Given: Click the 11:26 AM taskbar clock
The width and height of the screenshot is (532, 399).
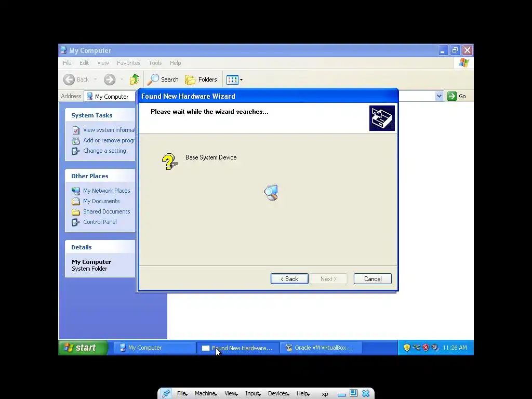Looking at the screenshot, I should point(455,348).
